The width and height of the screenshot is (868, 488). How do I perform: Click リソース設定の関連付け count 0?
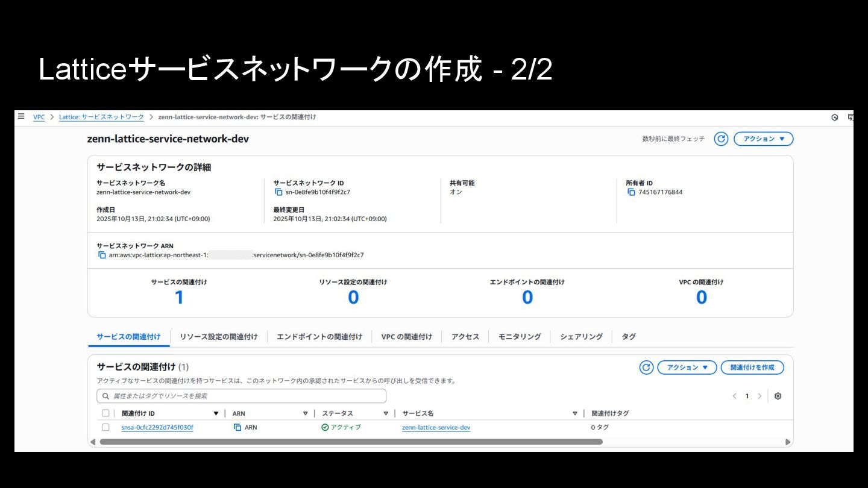[353, 297]
